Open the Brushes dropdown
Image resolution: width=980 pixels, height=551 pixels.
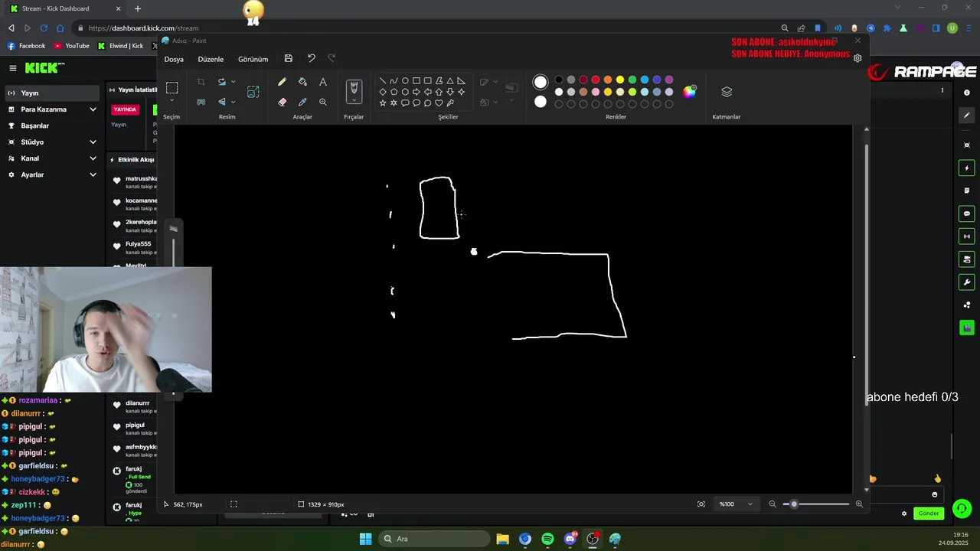[x=353, y=101]
